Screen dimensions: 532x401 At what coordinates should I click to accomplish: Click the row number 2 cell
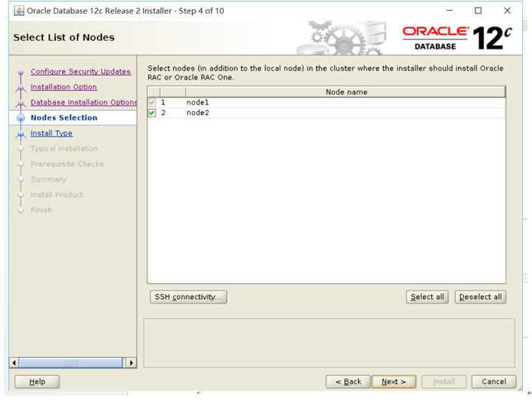tap(172, 113)
